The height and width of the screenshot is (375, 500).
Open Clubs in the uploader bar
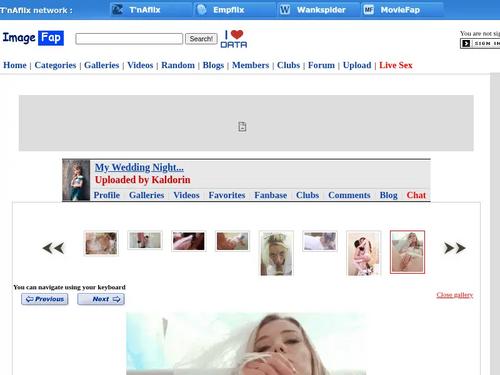pos(307,195)
